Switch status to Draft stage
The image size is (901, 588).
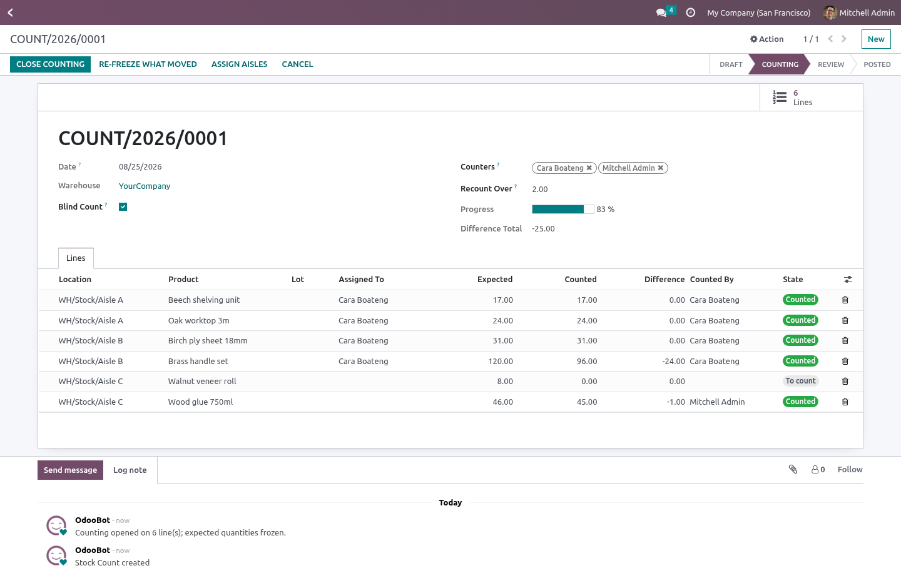(x=731, y=64)
